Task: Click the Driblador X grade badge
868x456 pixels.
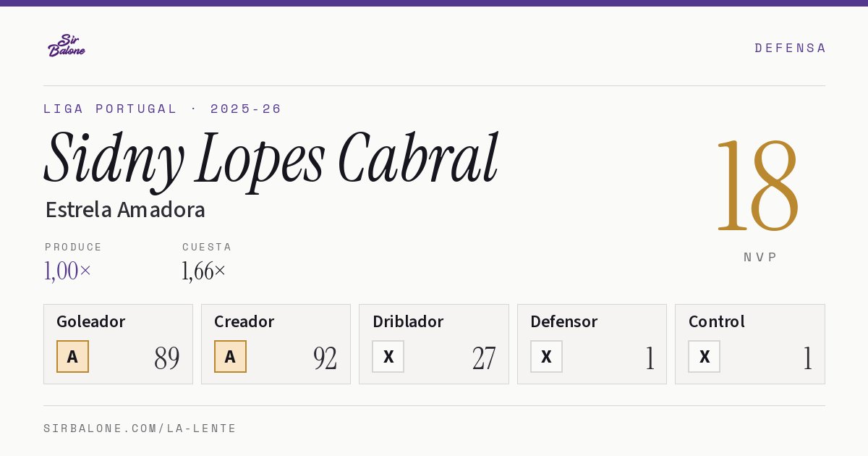Action: coord(388,357)
